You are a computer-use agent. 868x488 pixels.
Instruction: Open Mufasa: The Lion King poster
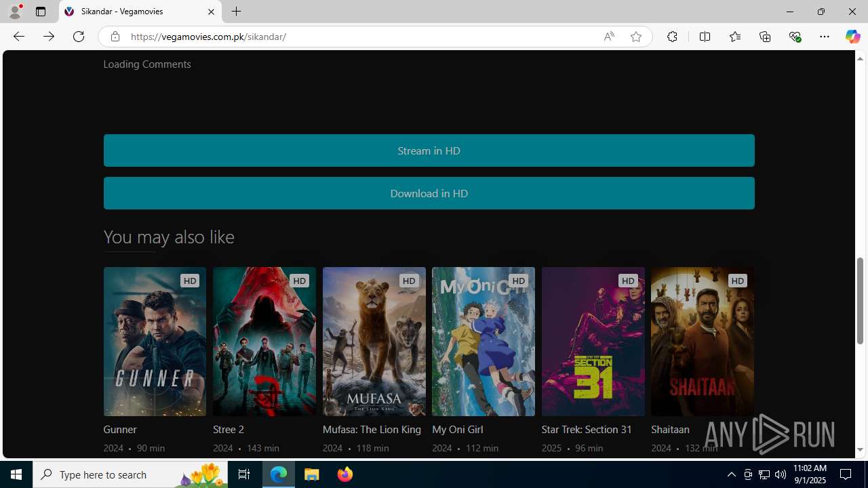(374, 342)
